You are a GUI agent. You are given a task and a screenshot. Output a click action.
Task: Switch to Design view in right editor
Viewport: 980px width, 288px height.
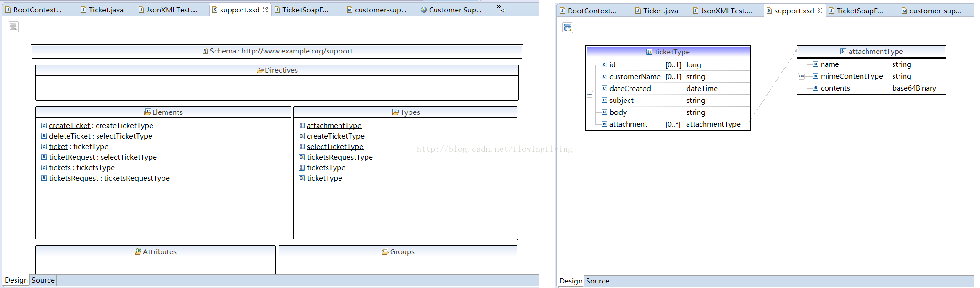(571, 281)
